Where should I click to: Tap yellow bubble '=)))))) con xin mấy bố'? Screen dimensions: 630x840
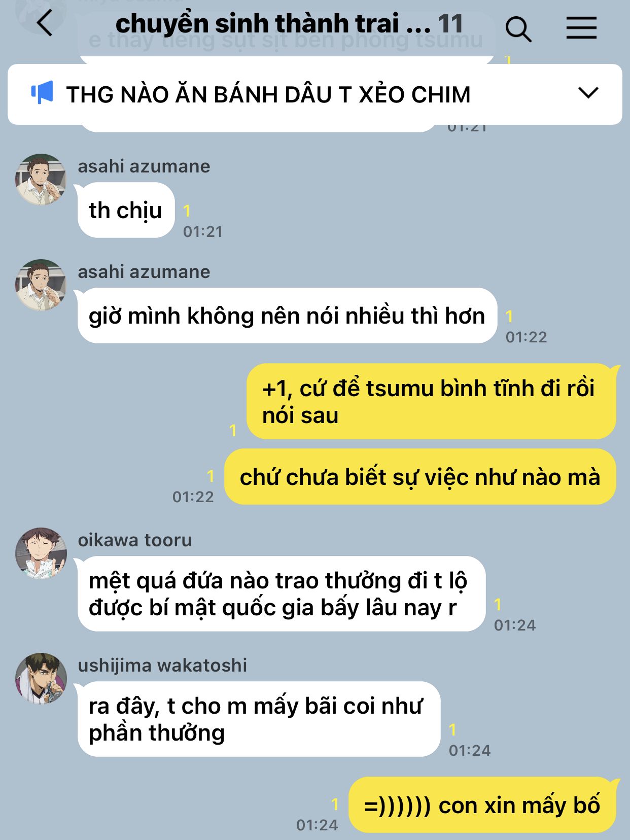(x=482, y=805)
